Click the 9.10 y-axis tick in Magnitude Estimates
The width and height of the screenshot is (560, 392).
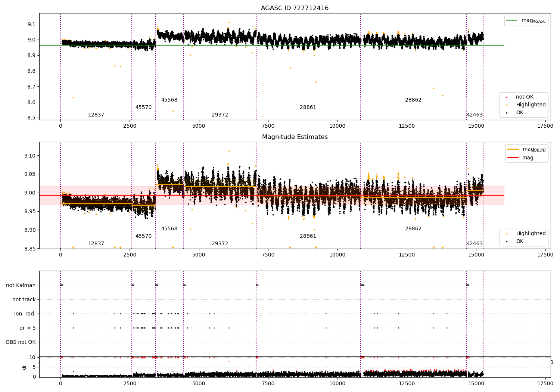pyautogui.click(x=29, y=156)
